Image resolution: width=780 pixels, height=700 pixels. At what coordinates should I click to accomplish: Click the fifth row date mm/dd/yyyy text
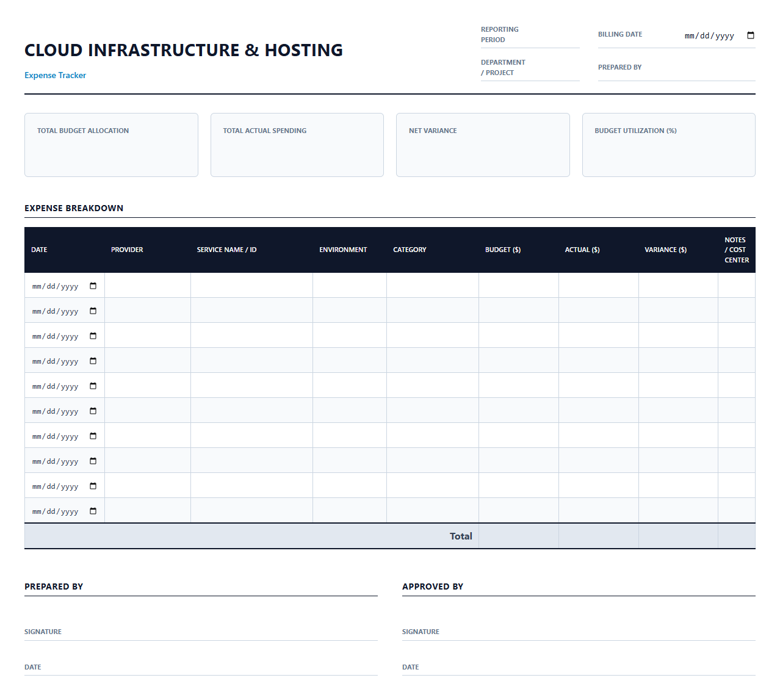[x=55, y=386]
